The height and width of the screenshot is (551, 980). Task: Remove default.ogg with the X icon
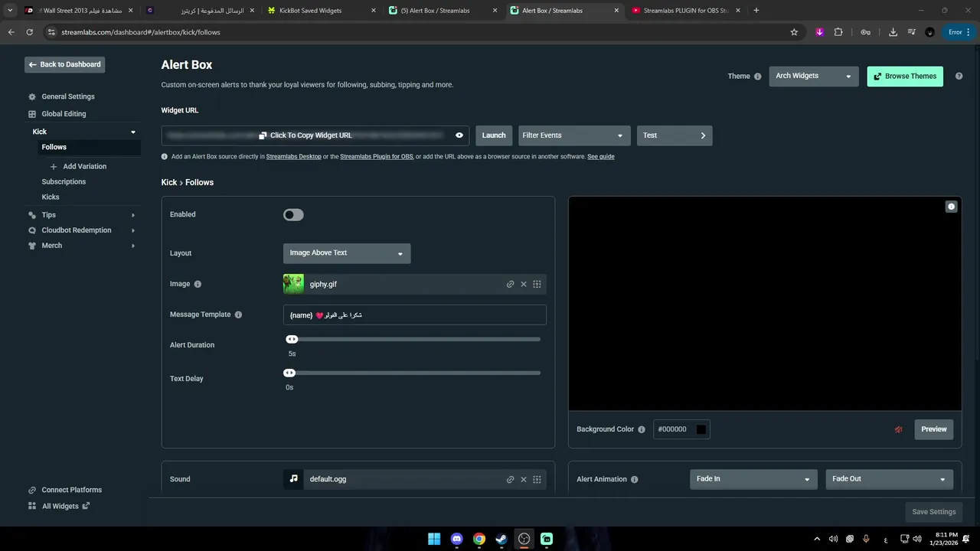pyautogui.click(x=524, y=480)
